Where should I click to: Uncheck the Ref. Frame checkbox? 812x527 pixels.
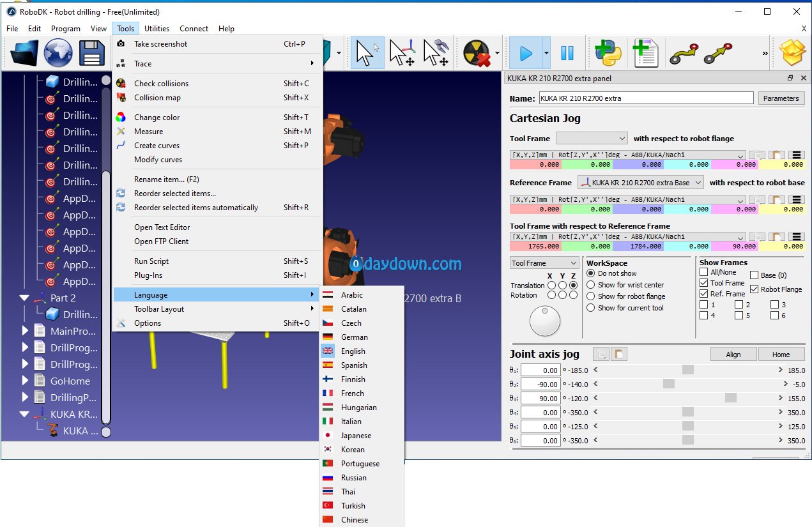pyautogui.click(x=704, y=294)
